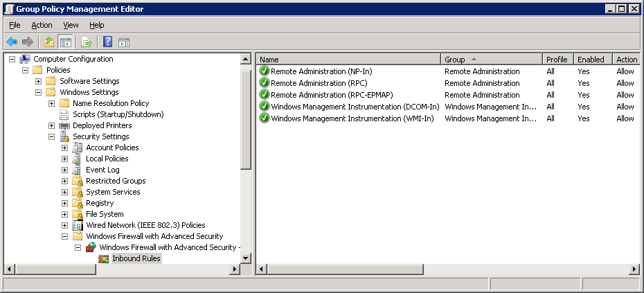Toggle Show/Hide Console Tree icon

[x=65, y=42]
